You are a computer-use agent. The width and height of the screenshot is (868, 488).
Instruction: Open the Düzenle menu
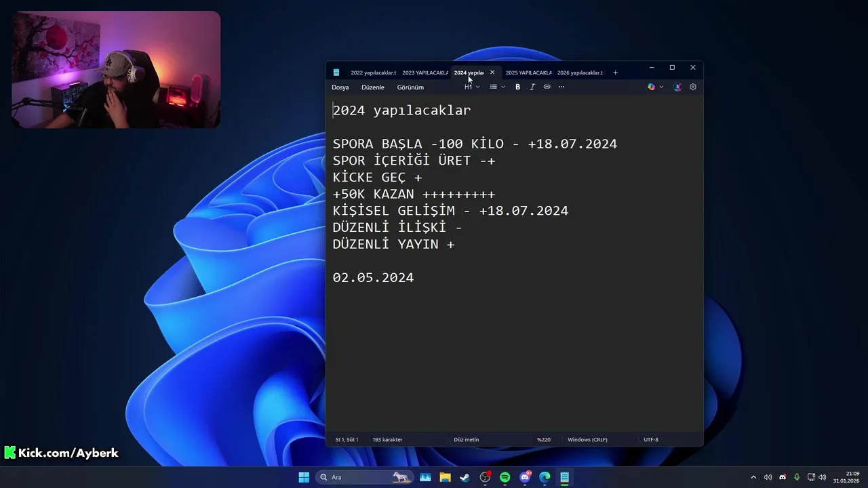pos(373,87)
